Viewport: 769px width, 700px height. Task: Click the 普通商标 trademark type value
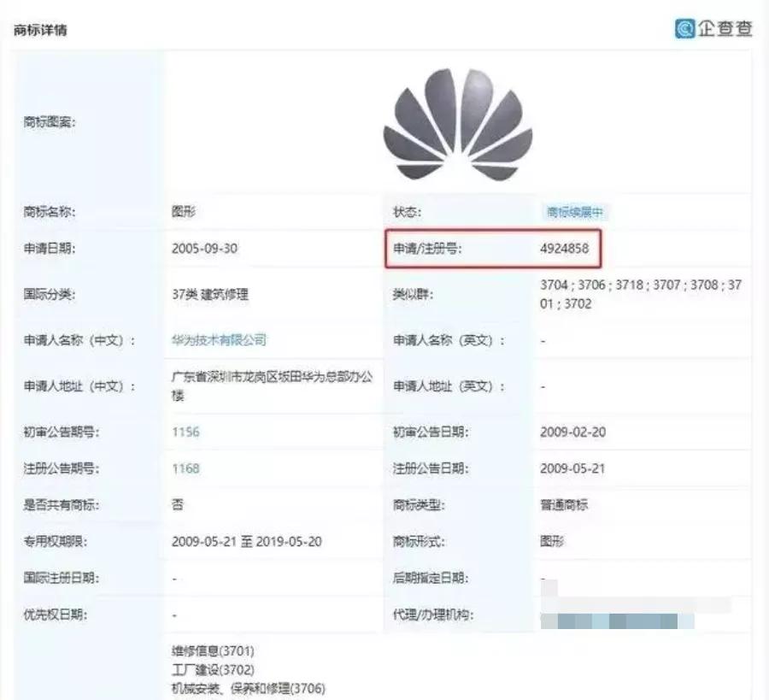click(x=564, y=505)
